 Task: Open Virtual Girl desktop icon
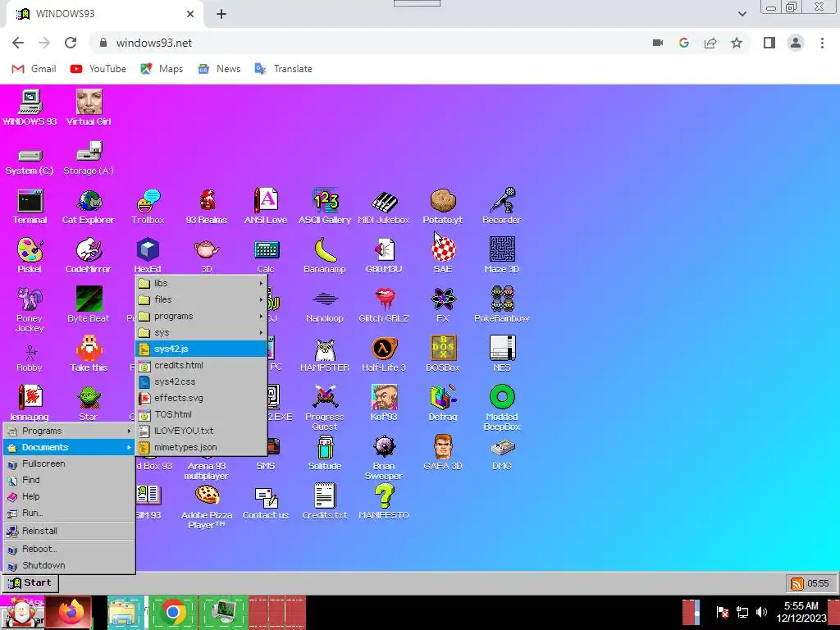point(89,108)
